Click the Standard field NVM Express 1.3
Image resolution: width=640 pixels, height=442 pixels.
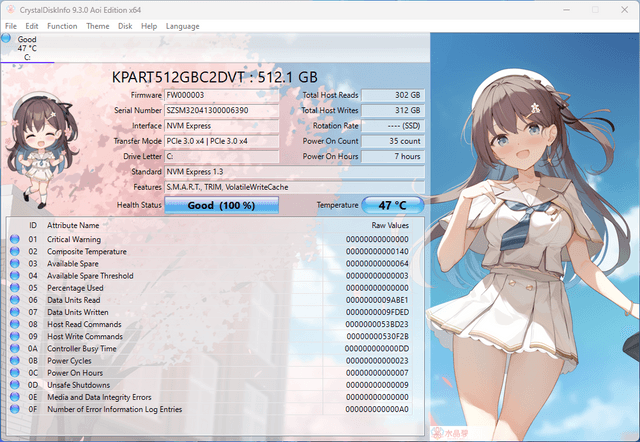(x=294, y=172)
